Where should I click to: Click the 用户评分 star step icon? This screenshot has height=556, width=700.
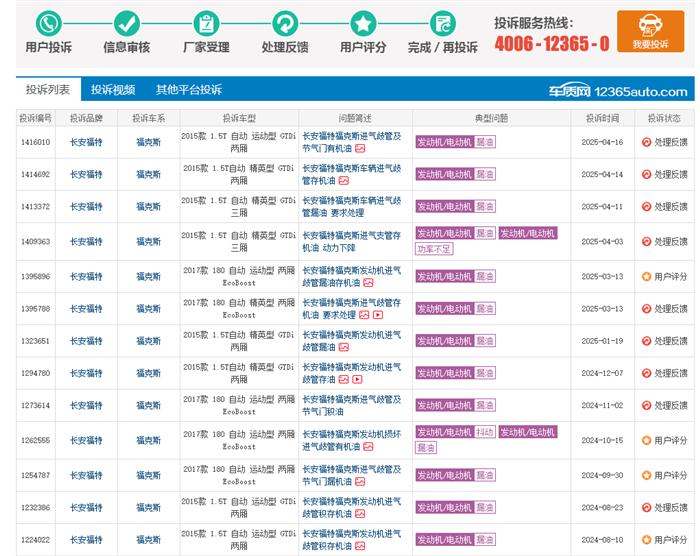363,24
